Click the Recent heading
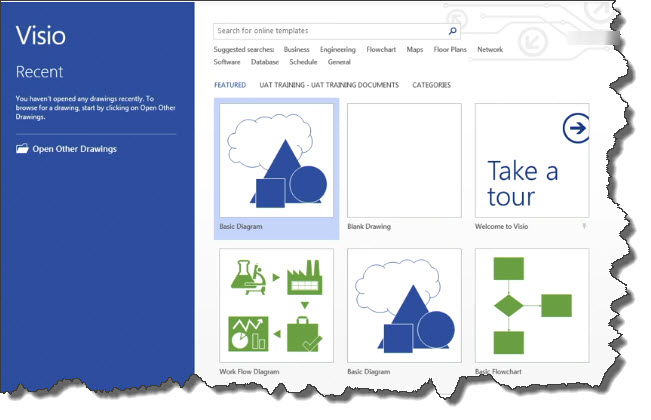 pos(39,72)
